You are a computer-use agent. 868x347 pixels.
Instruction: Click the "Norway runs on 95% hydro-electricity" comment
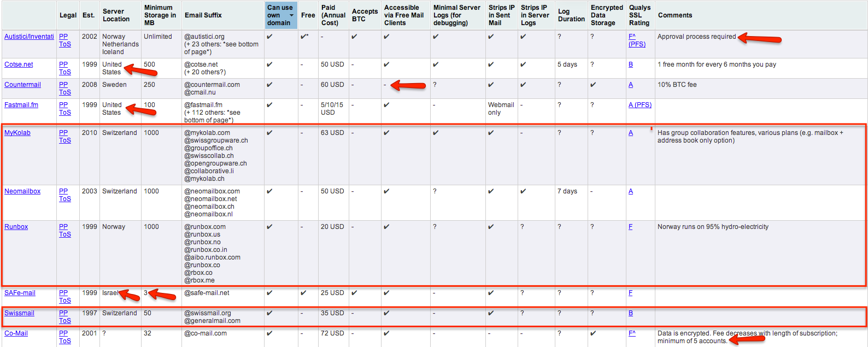(x=713, y=227)
